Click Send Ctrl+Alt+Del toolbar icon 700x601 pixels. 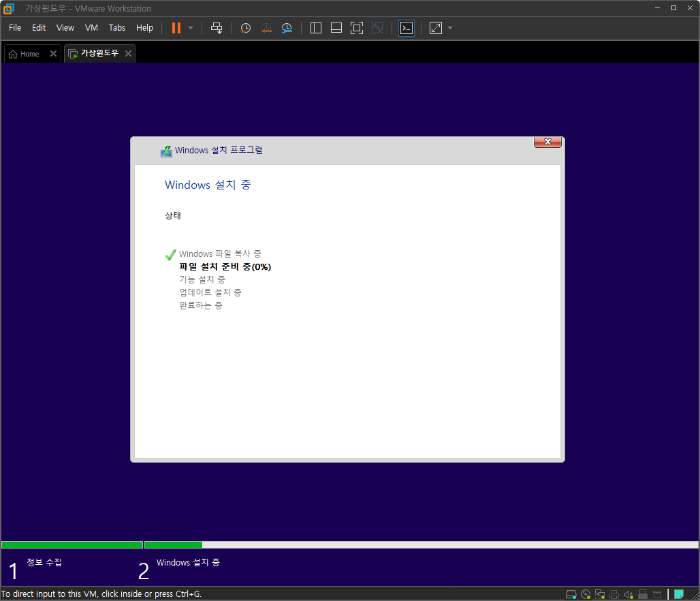pyautogui.click(x=217, y=28)
